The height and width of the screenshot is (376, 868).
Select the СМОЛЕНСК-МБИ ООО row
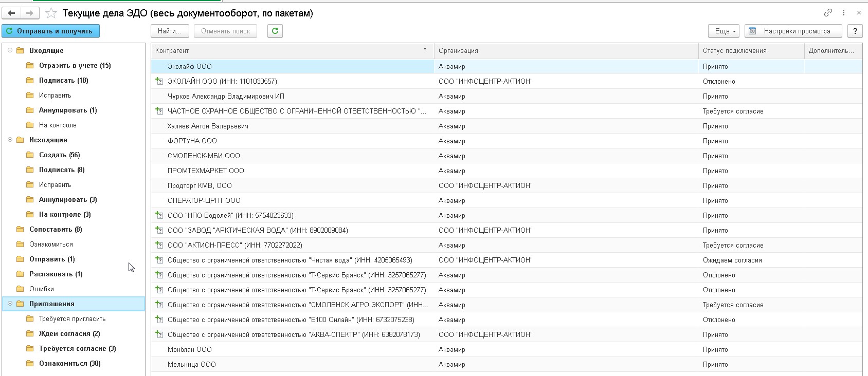coord(507,156)
